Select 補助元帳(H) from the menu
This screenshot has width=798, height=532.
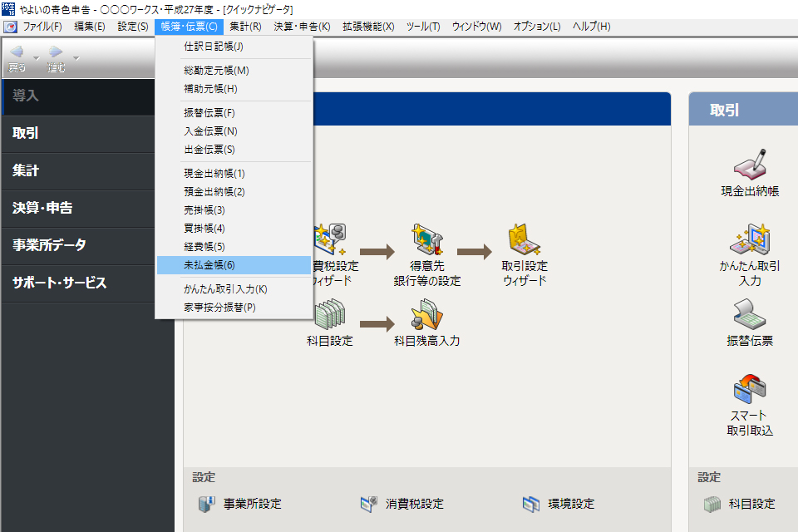234,89
